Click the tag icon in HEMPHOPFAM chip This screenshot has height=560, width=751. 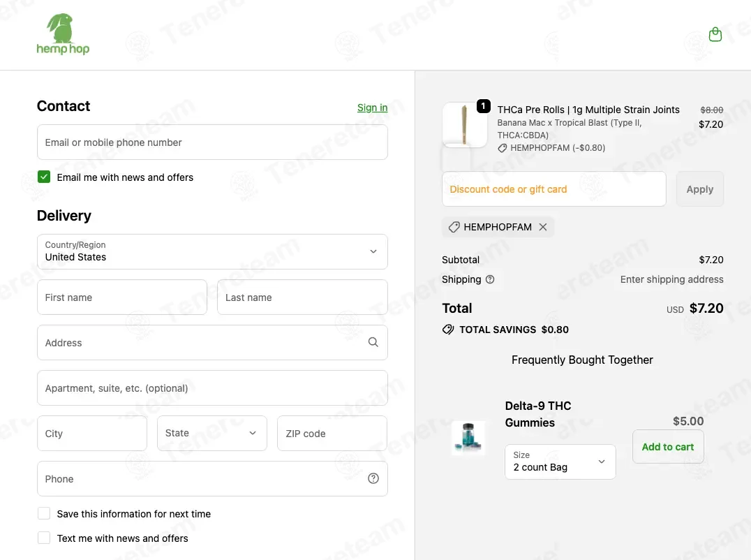click(454, 227)
